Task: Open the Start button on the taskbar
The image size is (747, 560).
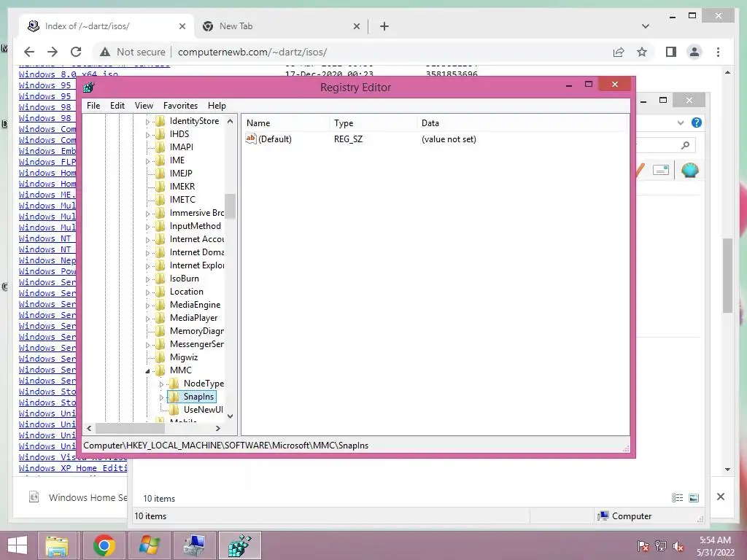Action: coord(18,545)
